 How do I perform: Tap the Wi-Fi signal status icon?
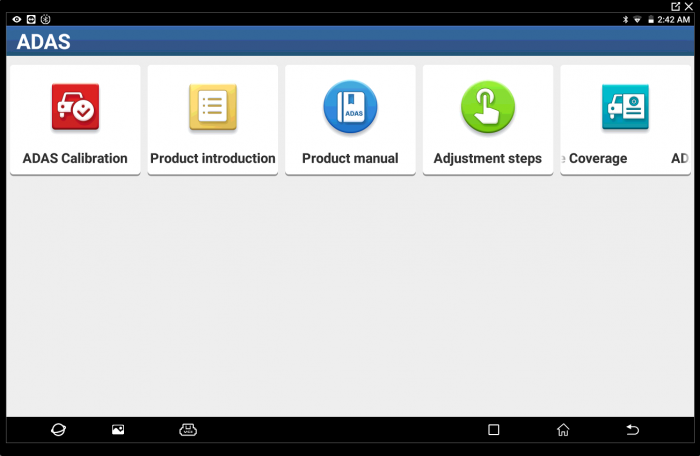click(x=637, y=19)
